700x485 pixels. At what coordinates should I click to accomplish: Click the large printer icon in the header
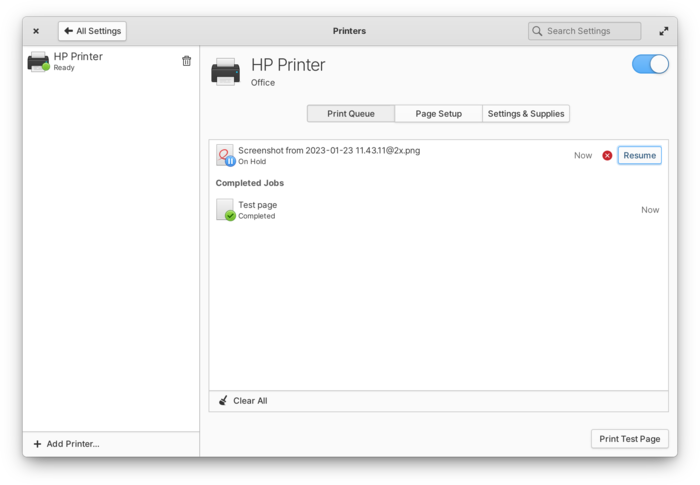225,72
